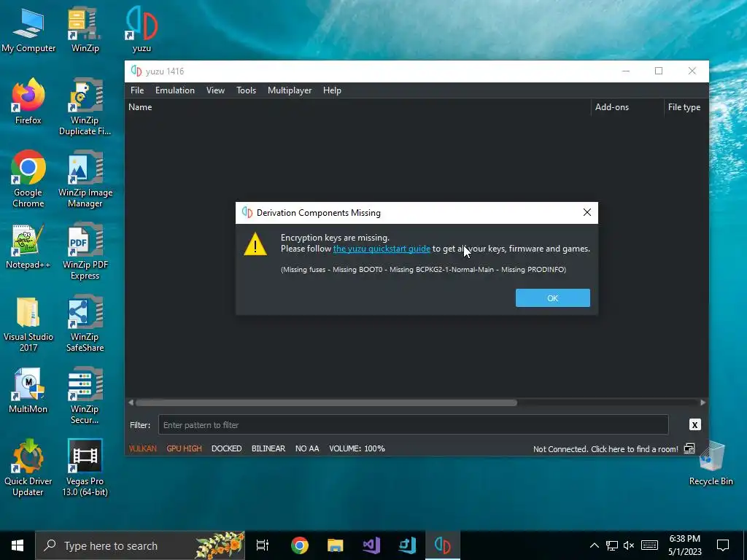Open the Help menu
Viewport: 747px width, 560px height.
[332, 90]
